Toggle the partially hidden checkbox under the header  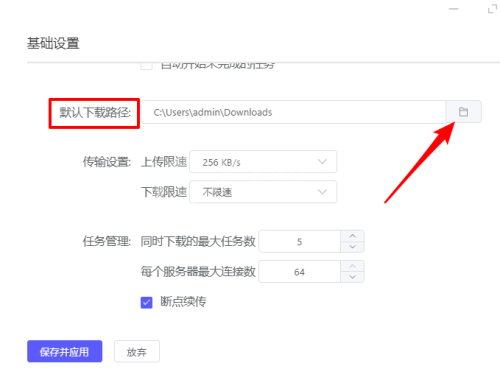pyautogui.click(x=146, y=66)
